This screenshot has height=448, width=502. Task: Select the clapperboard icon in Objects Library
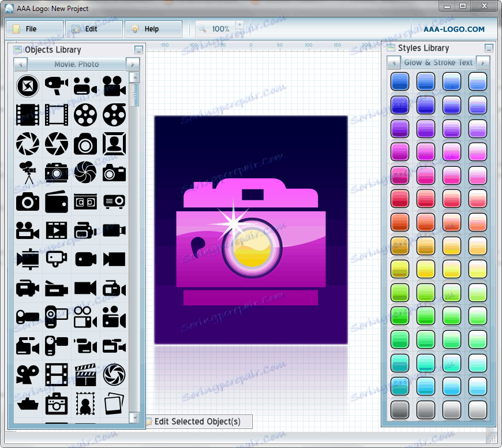(x=85, y=375)
